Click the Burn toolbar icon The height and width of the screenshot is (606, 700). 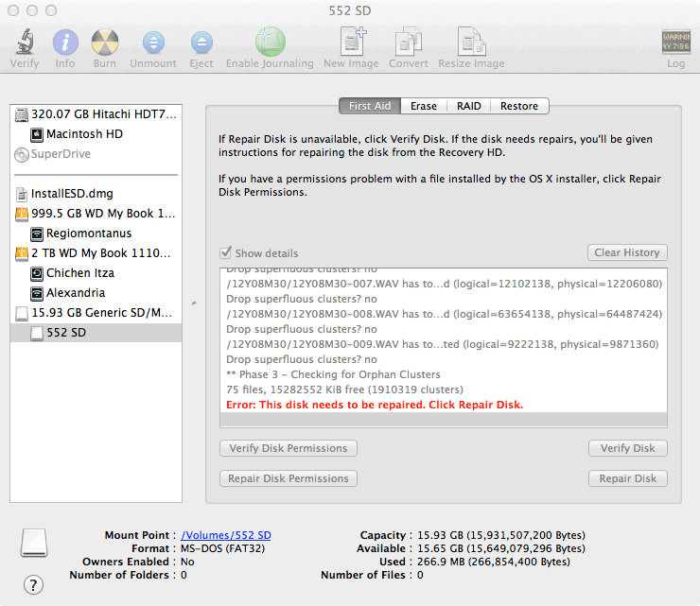point(104,43)
